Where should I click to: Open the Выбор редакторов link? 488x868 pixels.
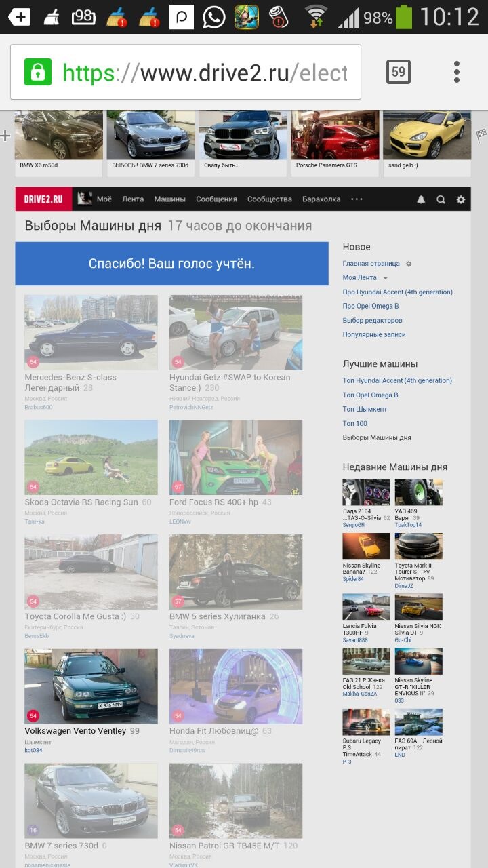point(372,321)
